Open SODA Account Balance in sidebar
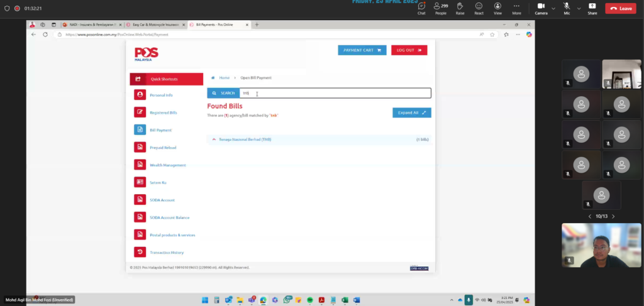 click(169, 217)
